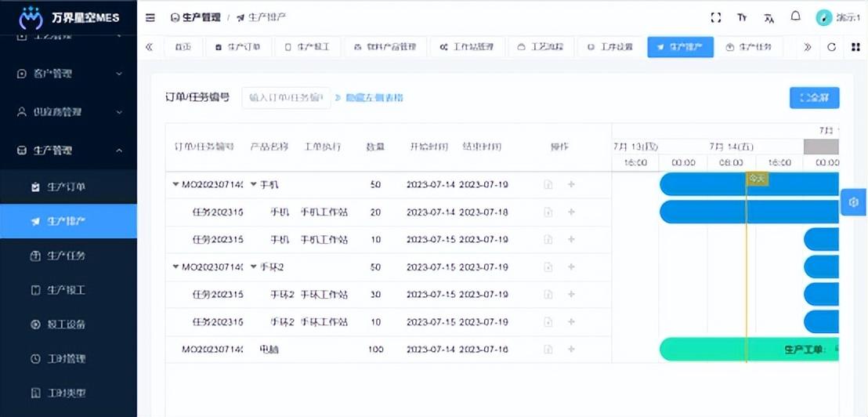
Task: Open 工时类型 in the sidebar
Action: (68, 393)
